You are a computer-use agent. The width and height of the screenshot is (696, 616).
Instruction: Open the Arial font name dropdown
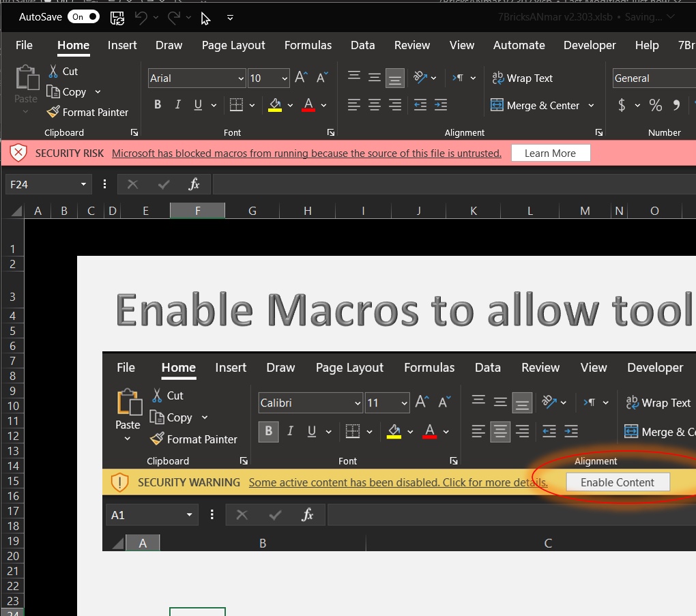pos(241,78)
